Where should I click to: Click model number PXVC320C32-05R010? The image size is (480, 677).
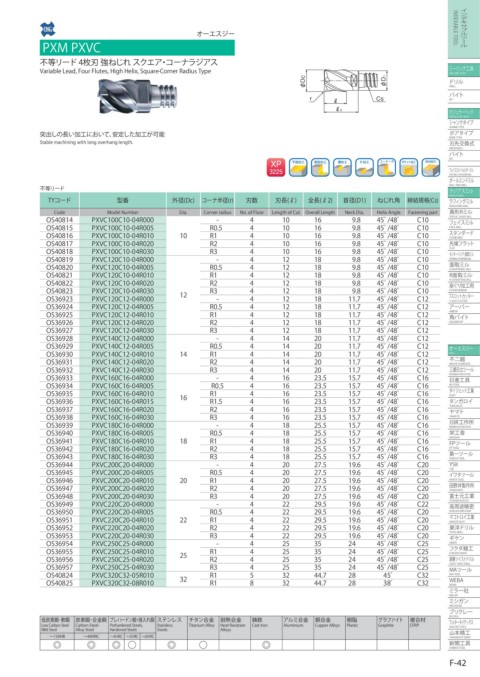123,575
